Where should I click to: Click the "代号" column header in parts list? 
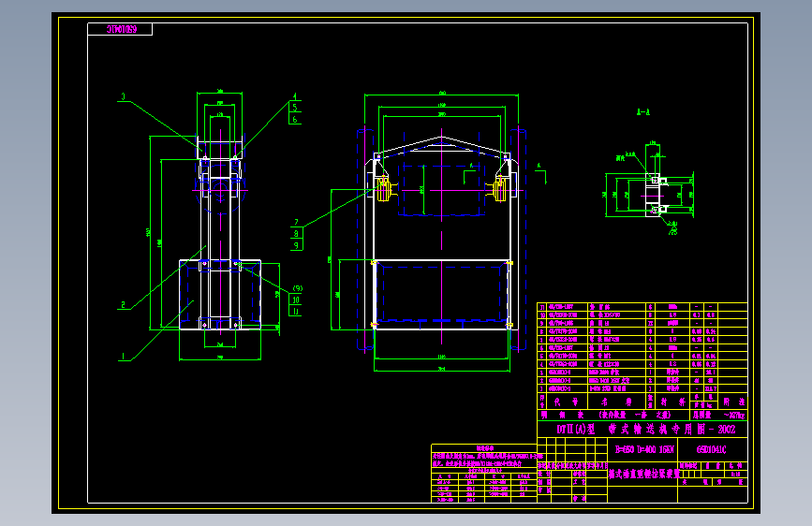pos(566,402)
